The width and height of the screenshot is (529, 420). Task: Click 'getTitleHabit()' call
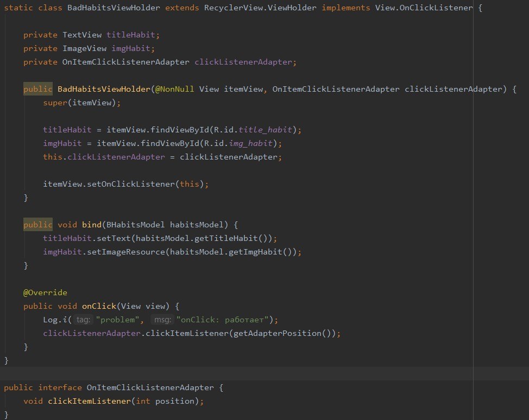[x=231, y=238]
